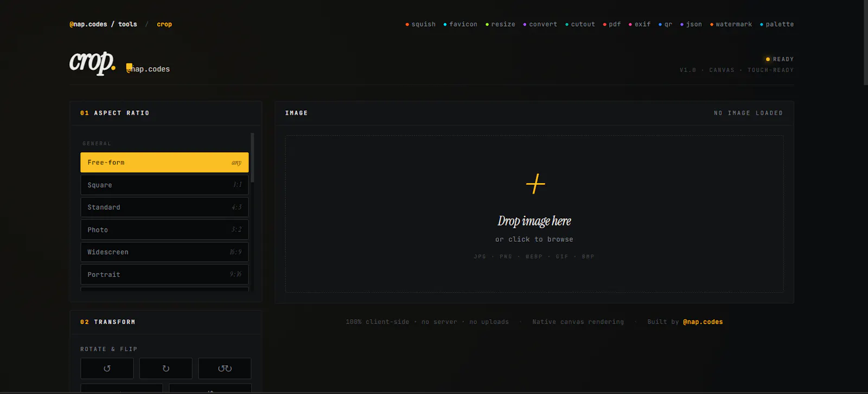The width and height of the screenshot is (868, 394).
Task: Click the double-arrow rotate button
Action: [225, 369]
